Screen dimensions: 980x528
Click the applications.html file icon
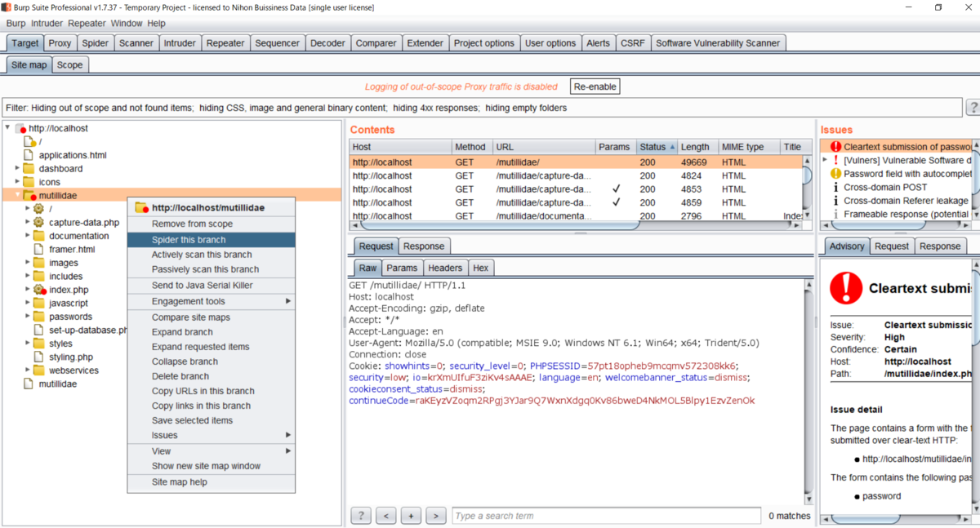click(29, 155)
